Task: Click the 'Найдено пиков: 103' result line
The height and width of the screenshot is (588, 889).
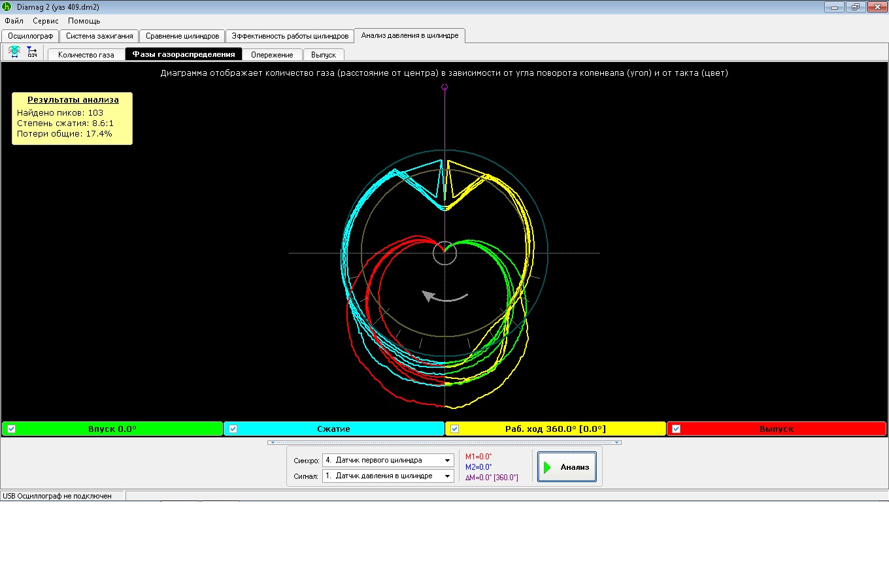Action: pos(60,113)
